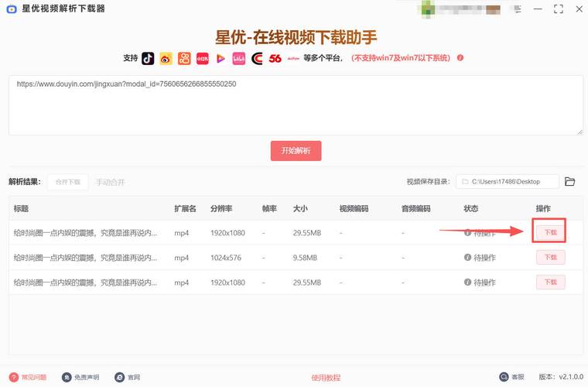This screenshot has width=588, height=387.
Task: Click the Tencent Video play icon
Action: 220,59
